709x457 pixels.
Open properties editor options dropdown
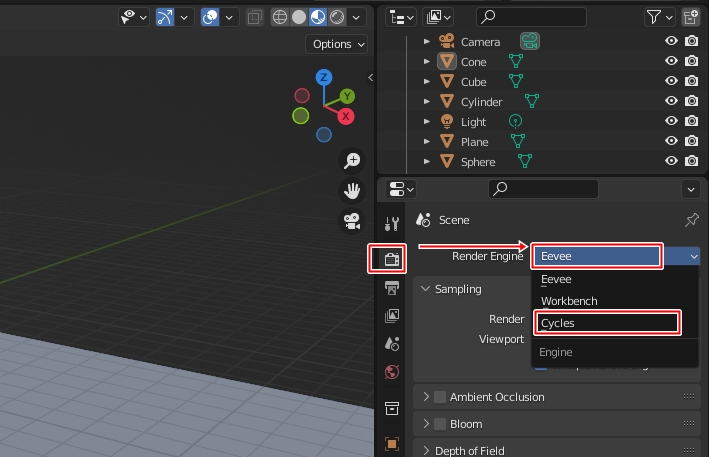[x=691, y=190]
